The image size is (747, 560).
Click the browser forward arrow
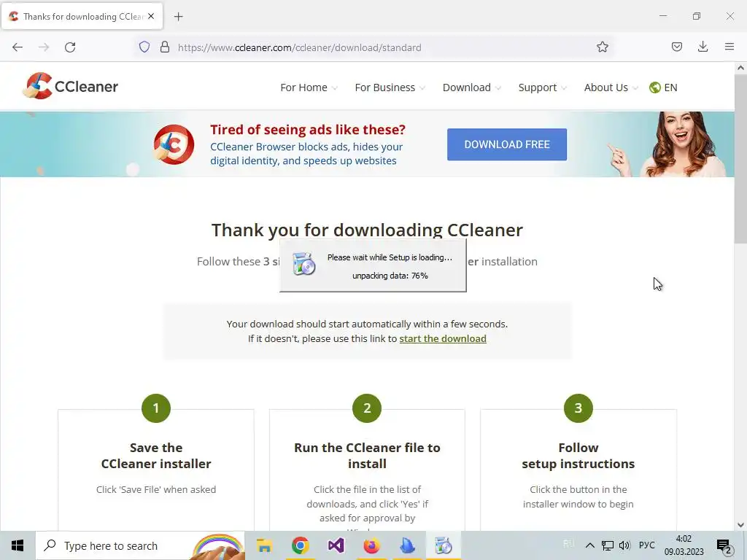coord(44,47)
